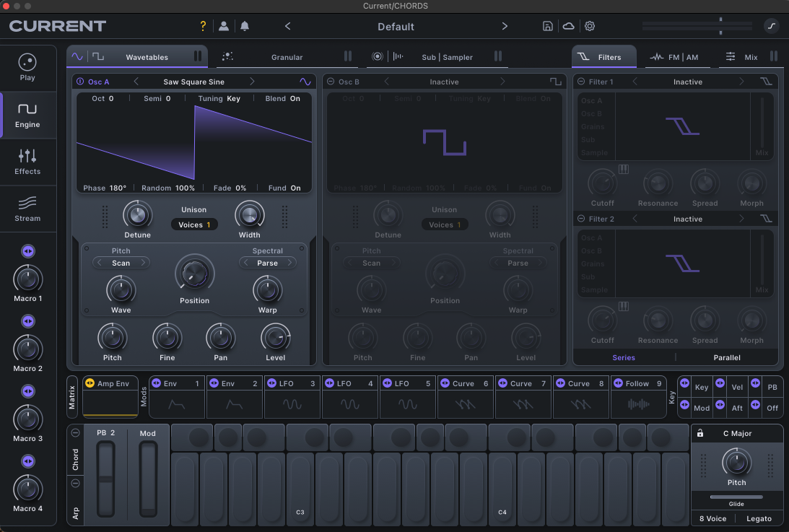Open the Play view in the sidebar
This screenshot has width=789, height=532.
click(28, 67)
